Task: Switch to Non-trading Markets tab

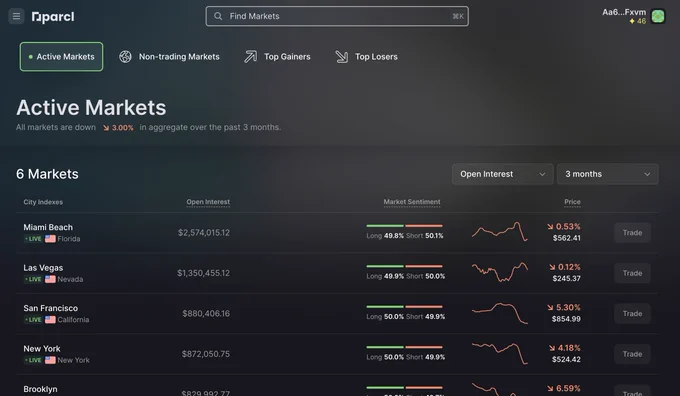Action: point(170,57)
